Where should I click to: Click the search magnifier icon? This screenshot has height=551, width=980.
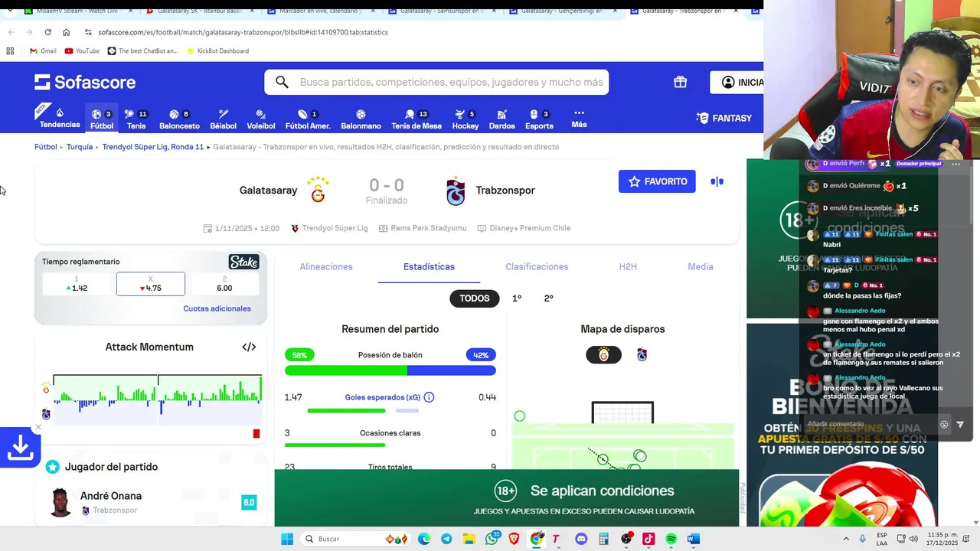coord(282,82)
